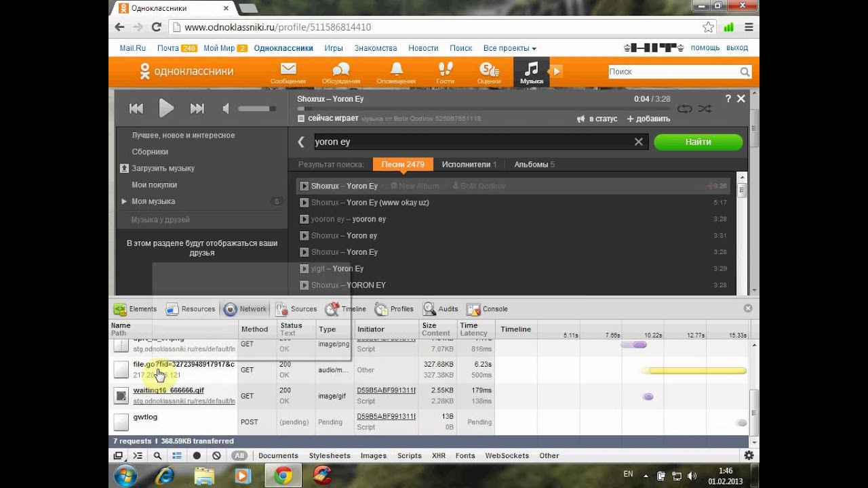Post current song в статус
The width and height of the screenshot is (868, 488).
tap(597, 119)
